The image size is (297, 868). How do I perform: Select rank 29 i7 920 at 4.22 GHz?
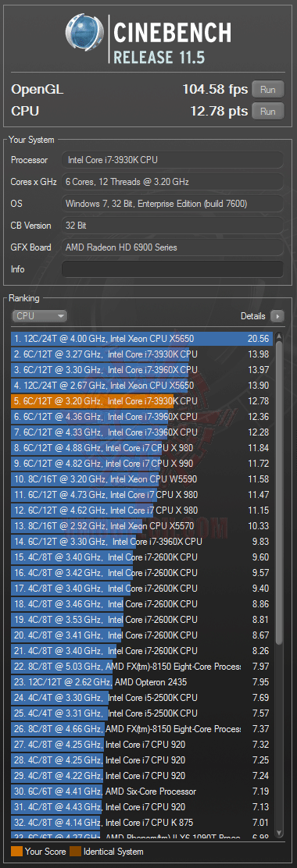tap(141, 776)
